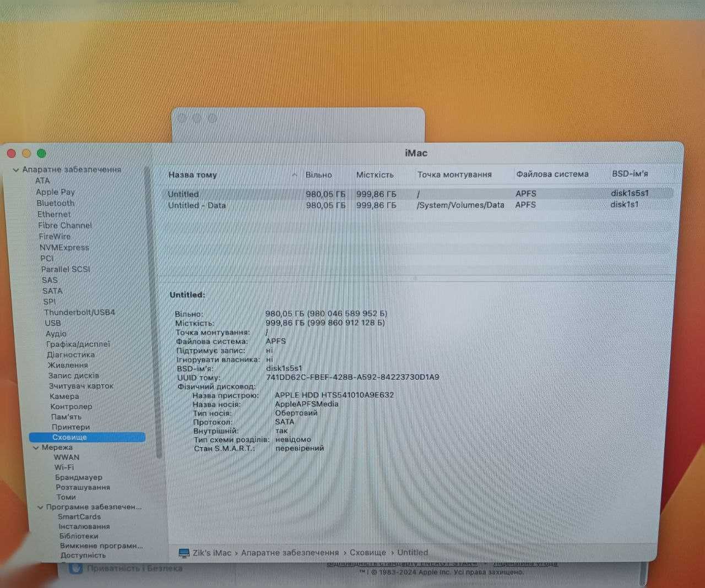Image resolution: width=705 pixels, height=588 pixels.
Task: Sort by Точка монтування column
Action: [x=454, y=175]
